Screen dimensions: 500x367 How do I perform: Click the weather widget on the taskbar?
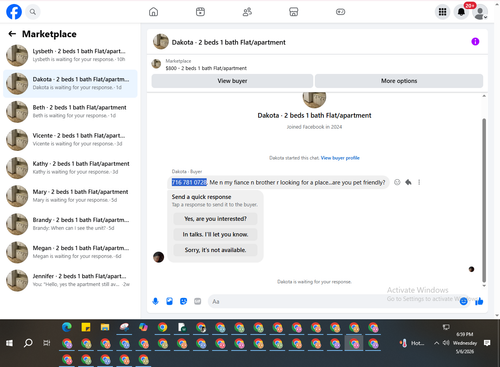coord(413,343)
